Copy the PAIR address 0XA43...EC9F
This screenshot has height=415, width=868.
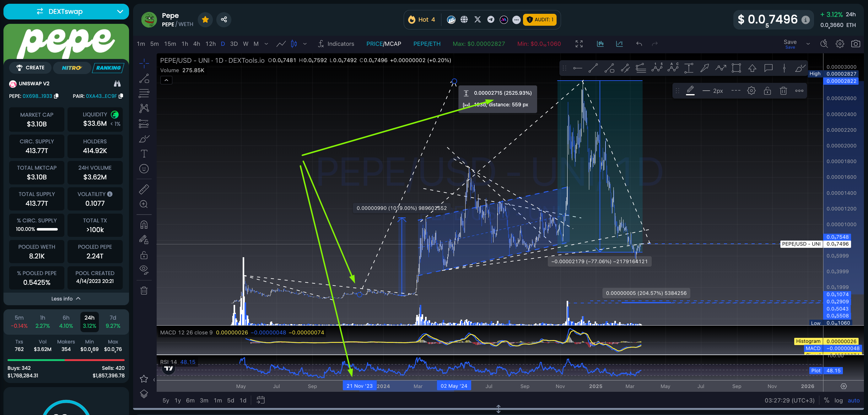click(x=121, y=96)
